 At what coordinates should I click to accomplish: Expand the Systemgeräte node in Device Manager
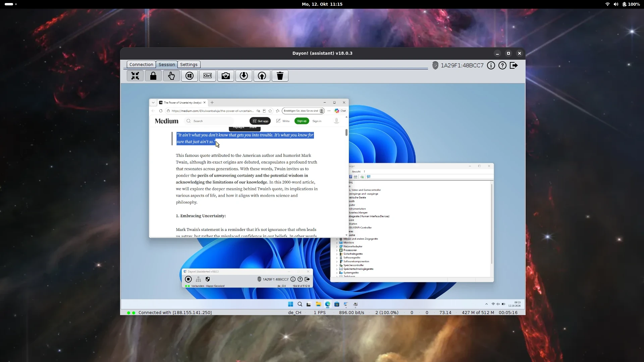337,273
